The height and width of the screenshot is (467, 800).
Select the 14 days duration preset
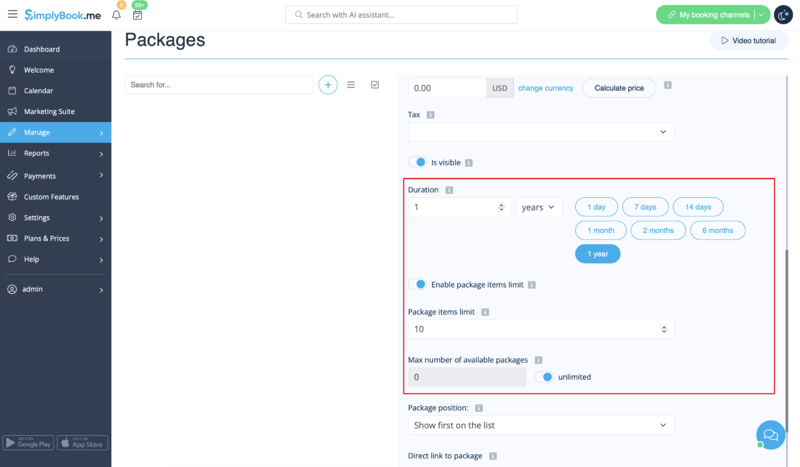698,207
